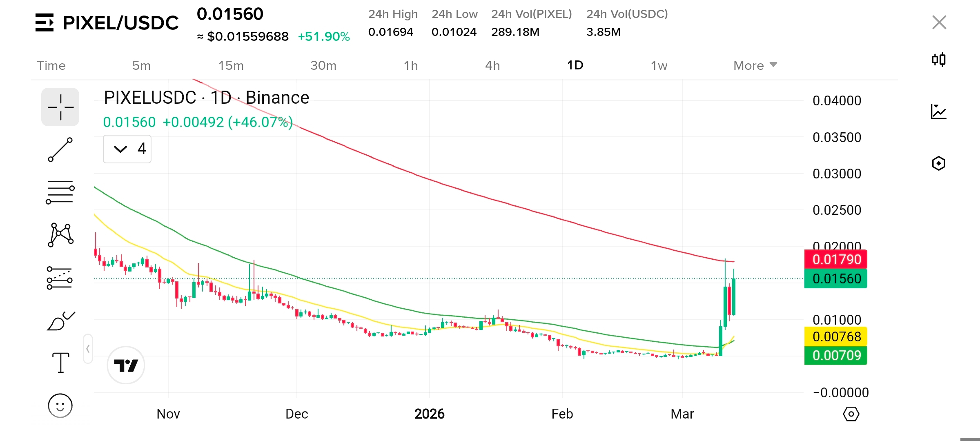This screenshot has height=441, width=980.
Task: Select the crosshair cursor tool
Action: point(60,107)
